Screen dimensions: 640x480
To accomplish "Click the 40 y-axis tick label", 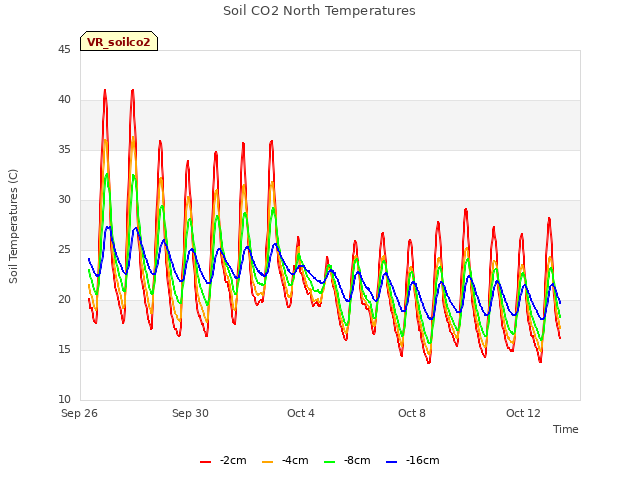I will [64, 100].
